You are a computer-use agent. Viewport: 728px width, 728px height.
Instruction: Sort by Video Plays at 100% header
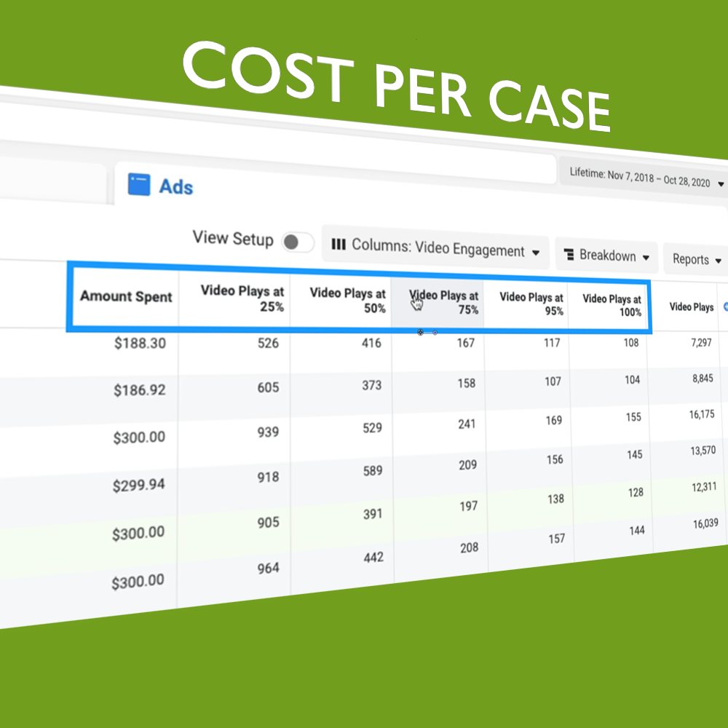[x=612, y=305]
